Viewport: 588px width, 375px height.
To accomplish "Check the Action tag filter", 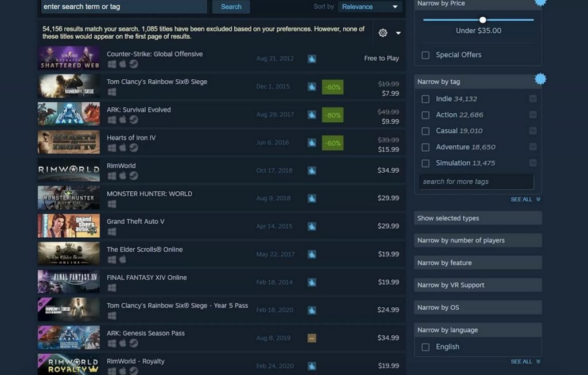I will pos(425,115).
